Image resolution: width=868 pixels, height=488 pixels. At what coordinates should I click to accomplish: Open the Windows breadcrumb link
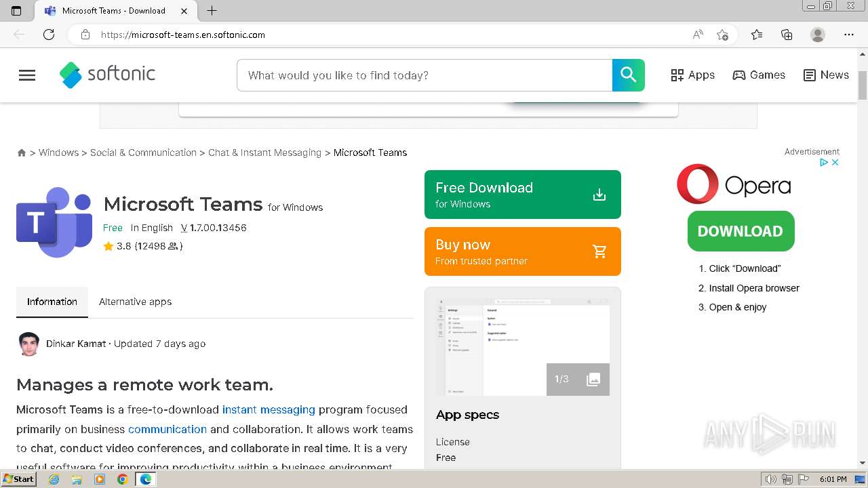tap(58, 152)
